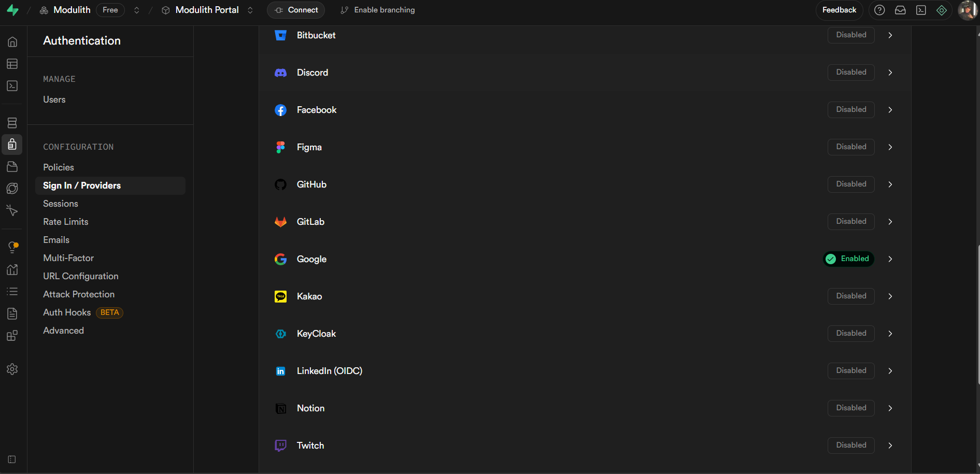Open the Modulith Portal project switcher arrows

(x=250, y=10)
